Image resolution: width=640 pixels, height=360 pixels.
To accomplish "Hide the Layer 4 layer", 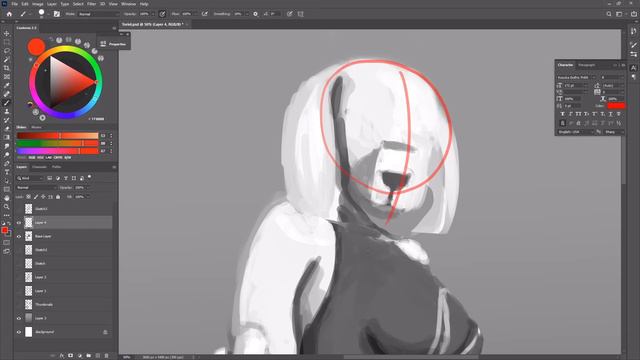I will (19, 223).
